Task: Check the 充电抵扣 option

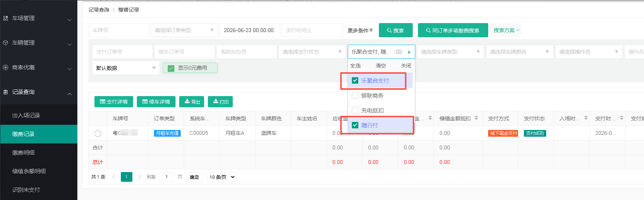Action: click(355, 110)
